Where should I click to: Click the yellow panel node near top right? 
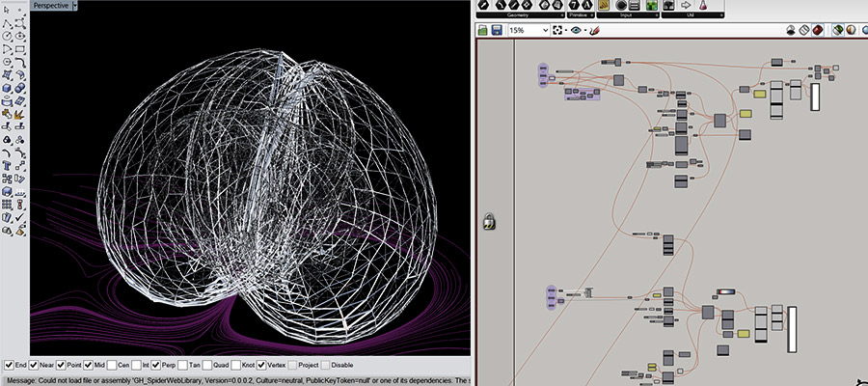(760, 95)
